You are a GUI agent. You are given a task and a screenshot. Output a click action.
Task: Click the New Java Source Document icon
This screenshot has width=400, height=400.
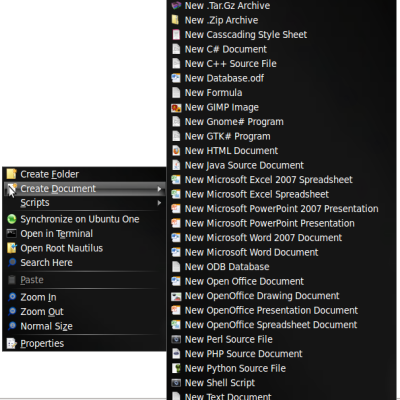(176, 165)
